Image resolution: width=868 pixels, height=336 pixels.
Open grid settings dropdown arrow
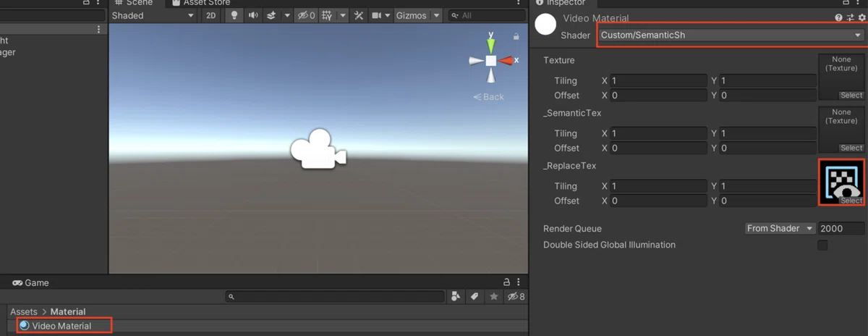[342, 15]
